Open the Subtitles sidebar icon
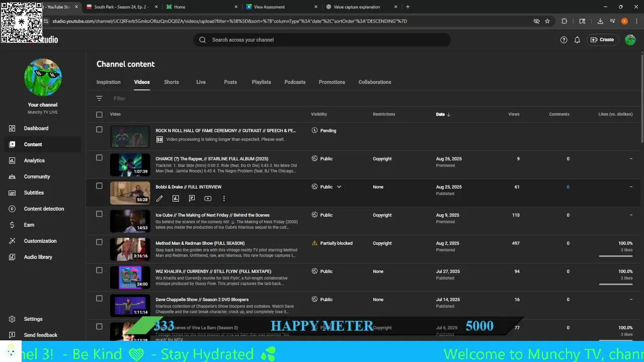 point(13,193)
